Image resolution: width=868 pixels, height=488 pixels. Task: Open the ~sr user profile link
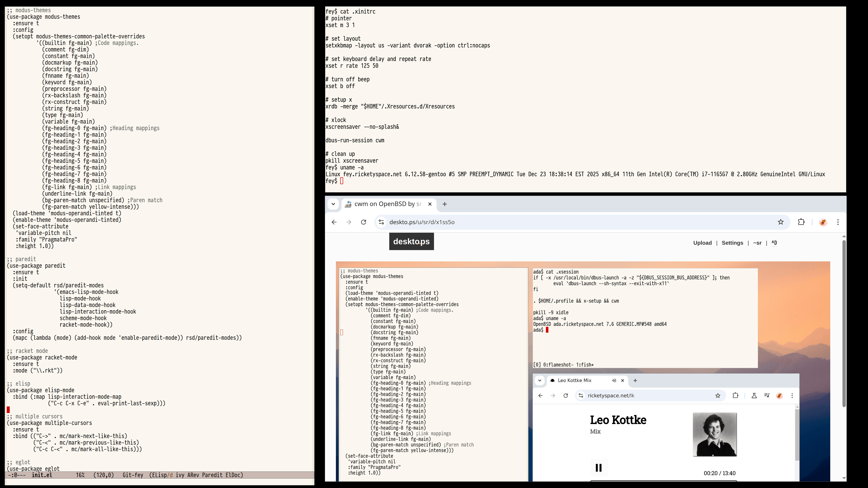point(757,243)
